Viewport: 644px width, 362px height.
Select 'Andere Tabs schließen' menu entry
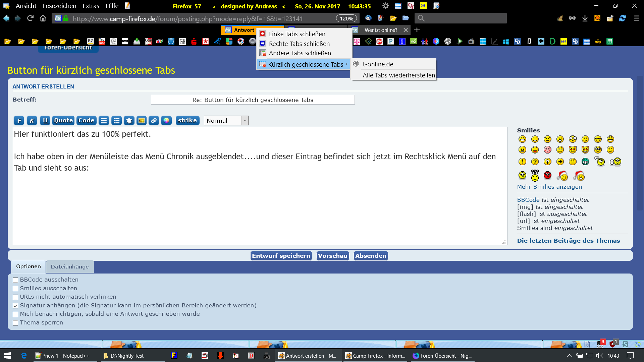300,53
